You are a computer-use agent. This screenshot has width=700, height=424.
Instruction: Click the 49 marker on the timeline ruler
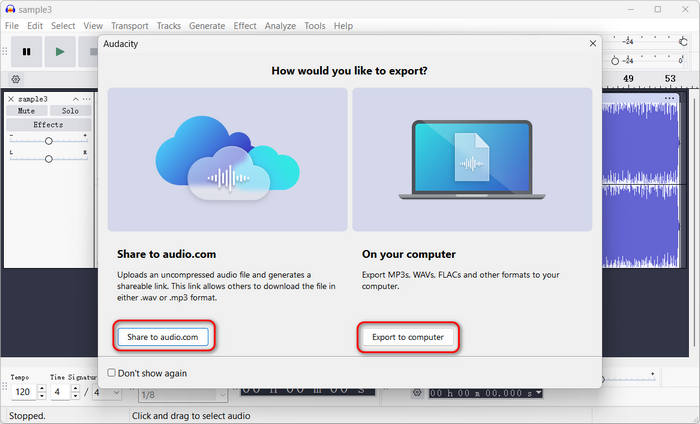[628, 79]
